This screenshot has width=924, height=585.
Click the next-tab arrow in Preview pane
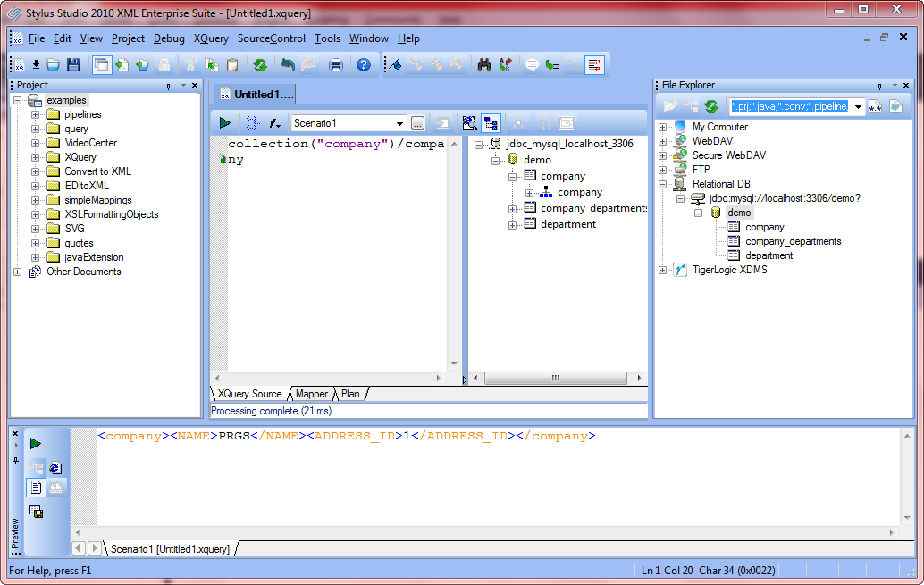point(94,547)
